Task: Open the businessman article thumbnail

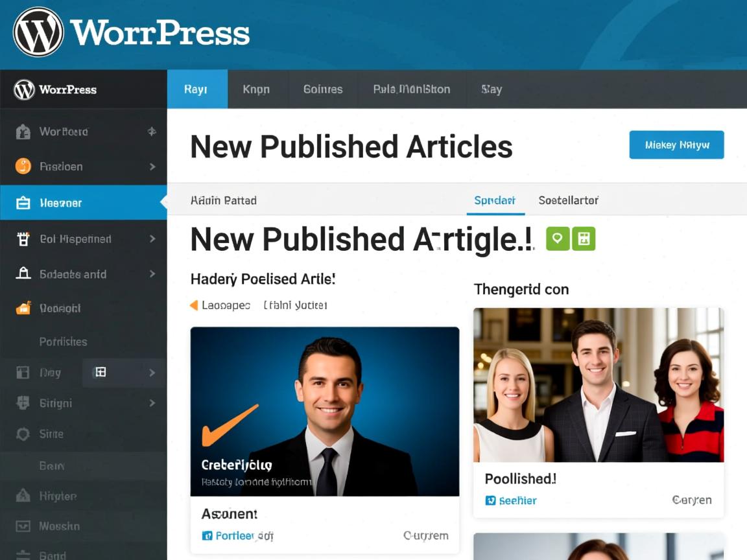Action: pyautogui.click(x=324, y=411)
